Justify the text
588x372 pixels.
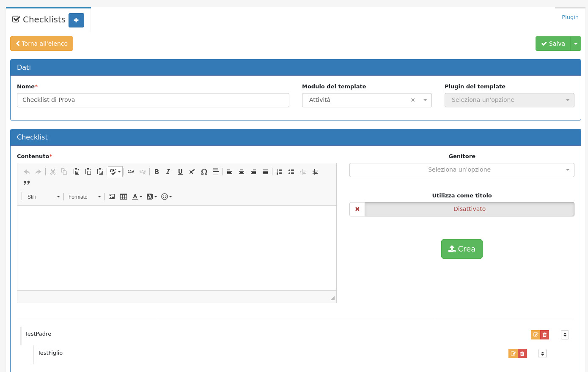pos(265,172)
